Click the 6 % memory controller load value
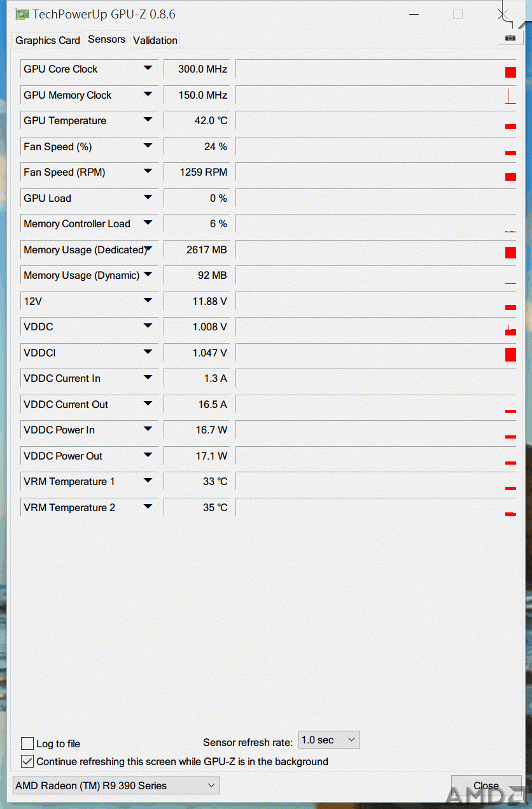The height and width of the screenshot is (809, 532). 197,223
